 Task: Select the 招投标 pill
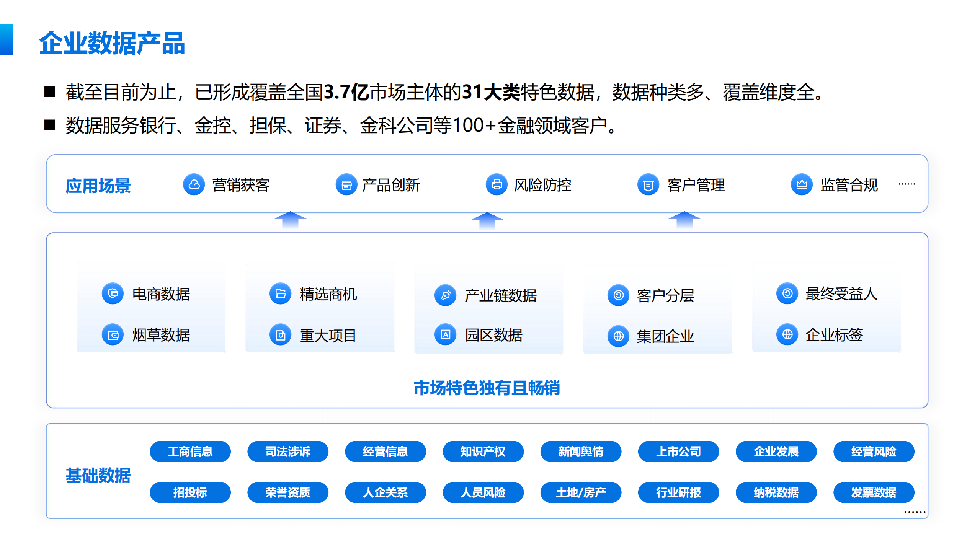point(190,492)
